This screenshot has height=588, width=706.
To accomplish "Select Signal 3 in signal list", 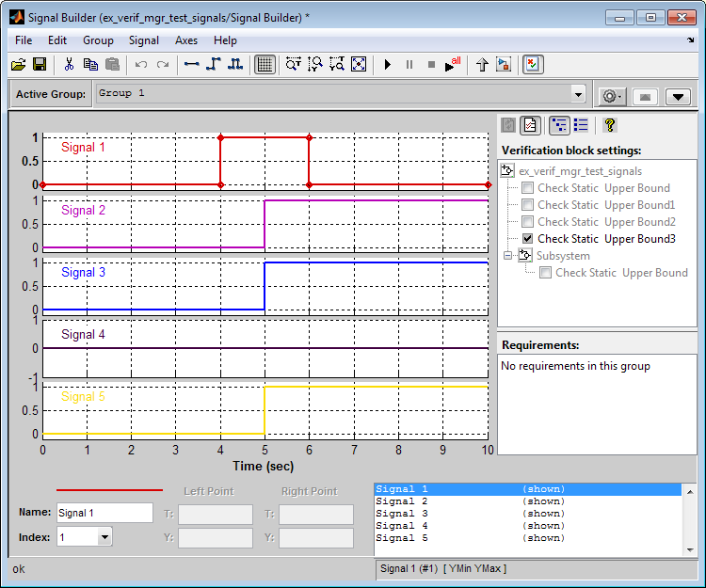I will 402,514.
